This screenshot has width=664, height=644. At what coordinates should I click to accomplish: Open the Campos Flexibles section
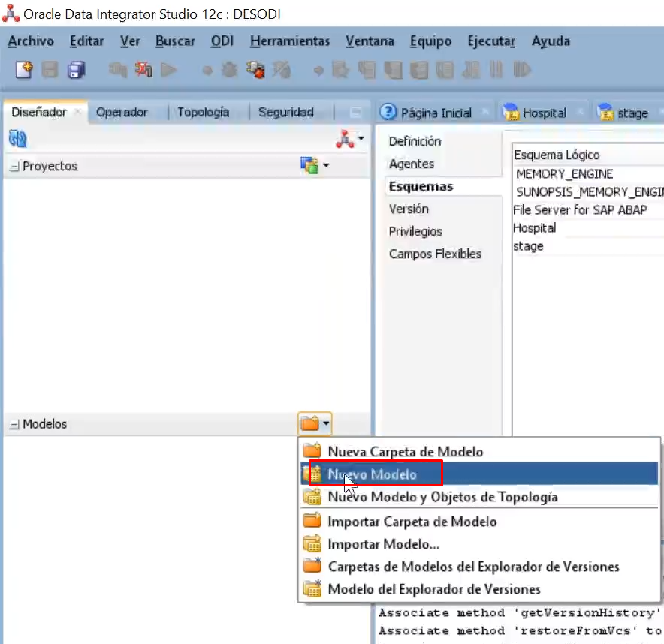[x=435, y=254]
